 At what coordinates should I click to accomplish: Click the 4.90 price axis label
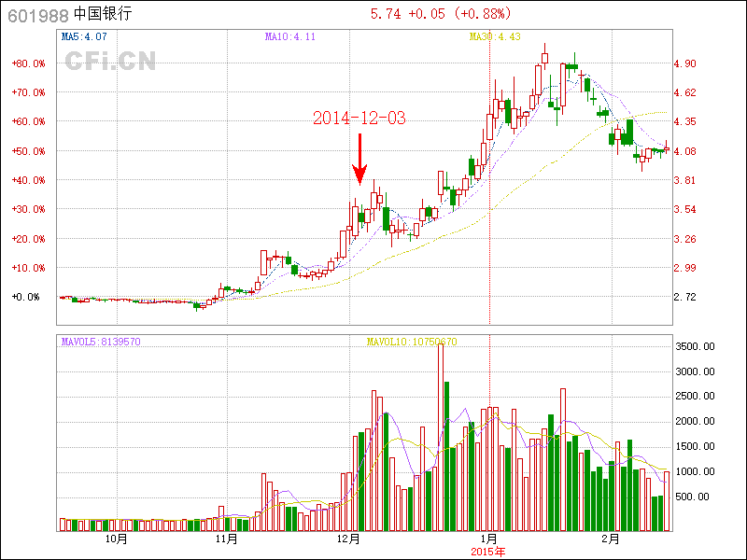[x=685, y=63]
